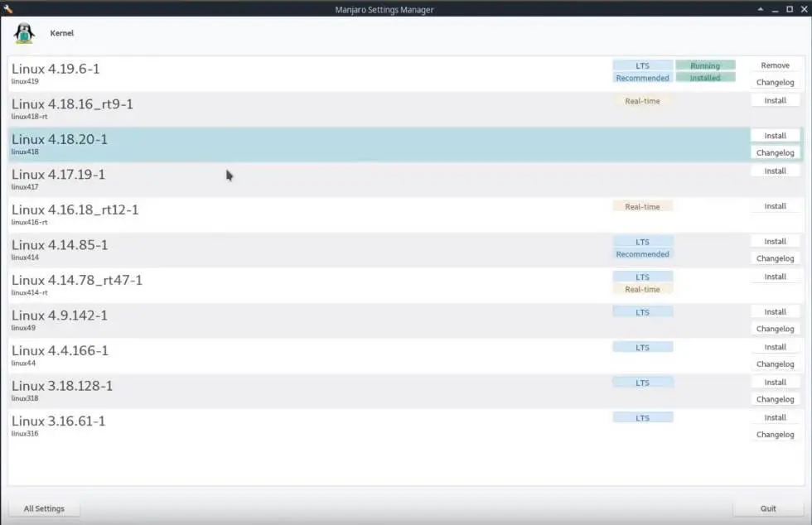Viewport: 812px width, 525px height.
Task: View Changelog for Linux 4.4.166-1
Action: tap(776, 364)
